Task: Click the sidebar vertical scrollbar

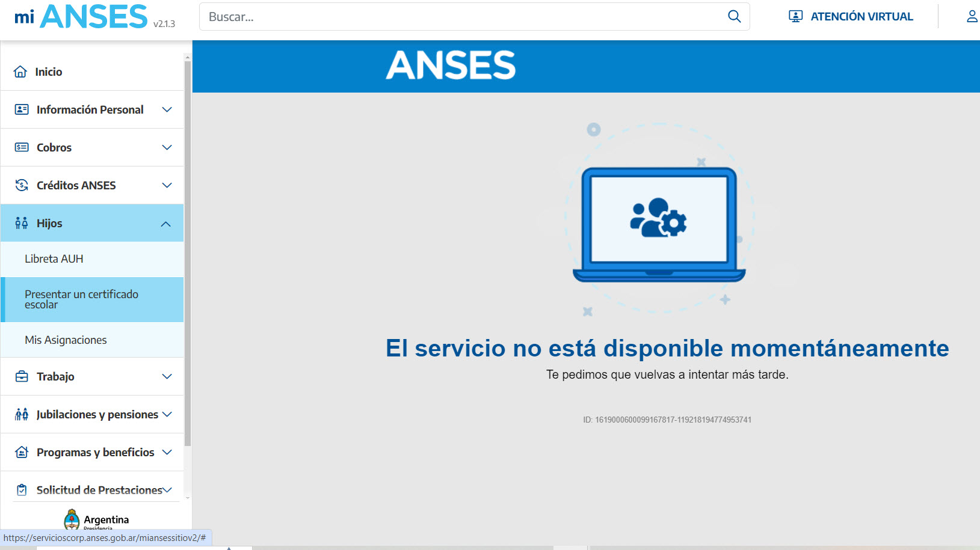Action: click(188, 253)
